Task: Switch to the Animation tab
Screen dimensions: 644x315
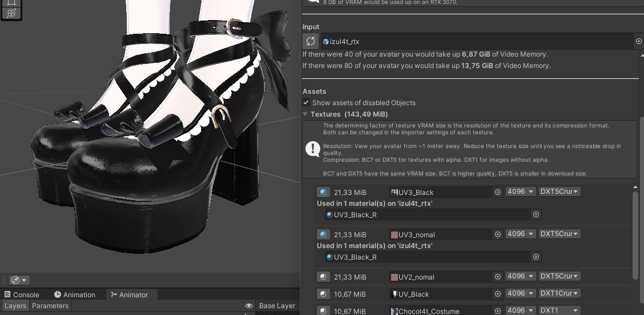Action: [x=75, y=295]
